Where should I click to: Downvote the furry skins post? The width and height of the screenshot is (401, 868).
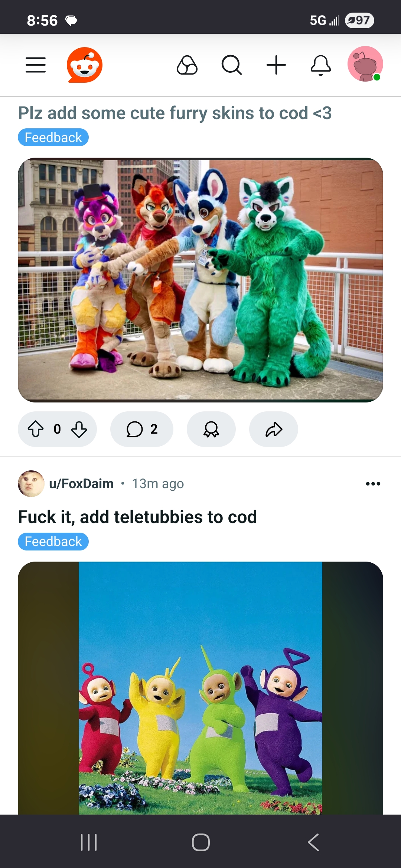(x=79, y=429)
